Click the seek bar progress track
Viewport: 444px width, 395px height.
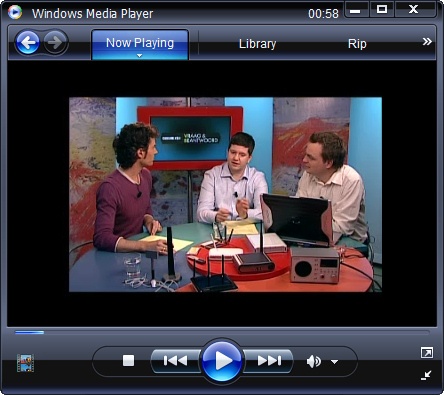click(x=222, y=332)
